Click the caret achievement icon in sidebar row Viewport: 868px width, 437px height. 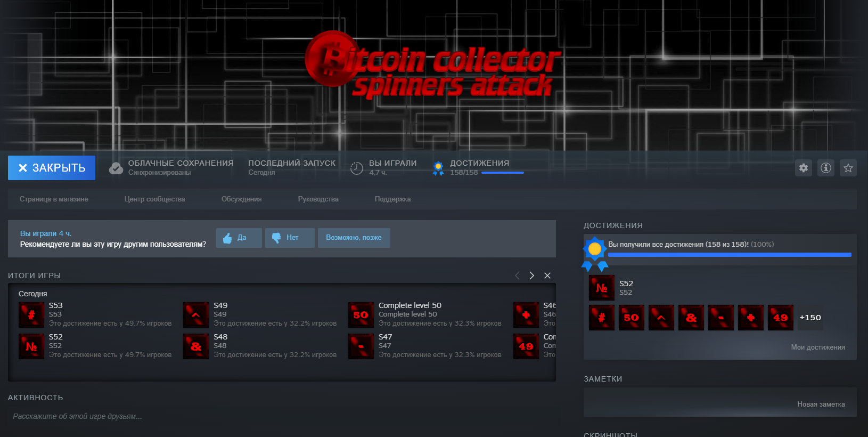(661, 318)
